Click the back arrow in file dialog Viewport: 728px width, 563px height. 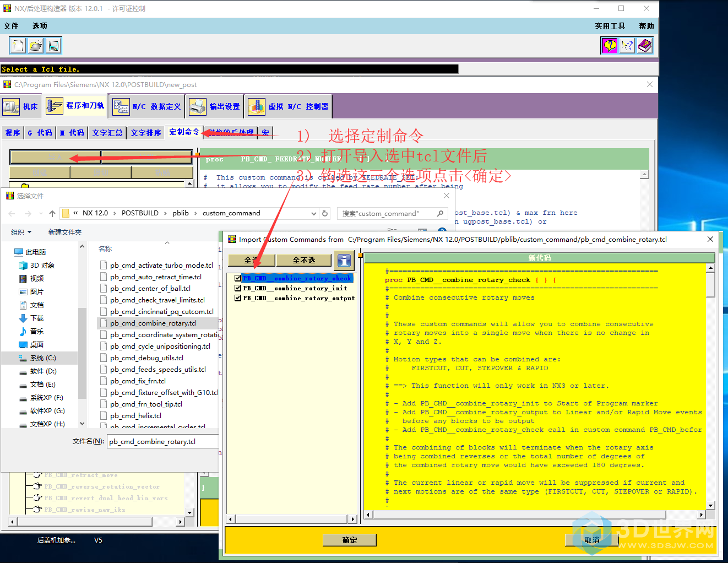[x=12, y=213]
